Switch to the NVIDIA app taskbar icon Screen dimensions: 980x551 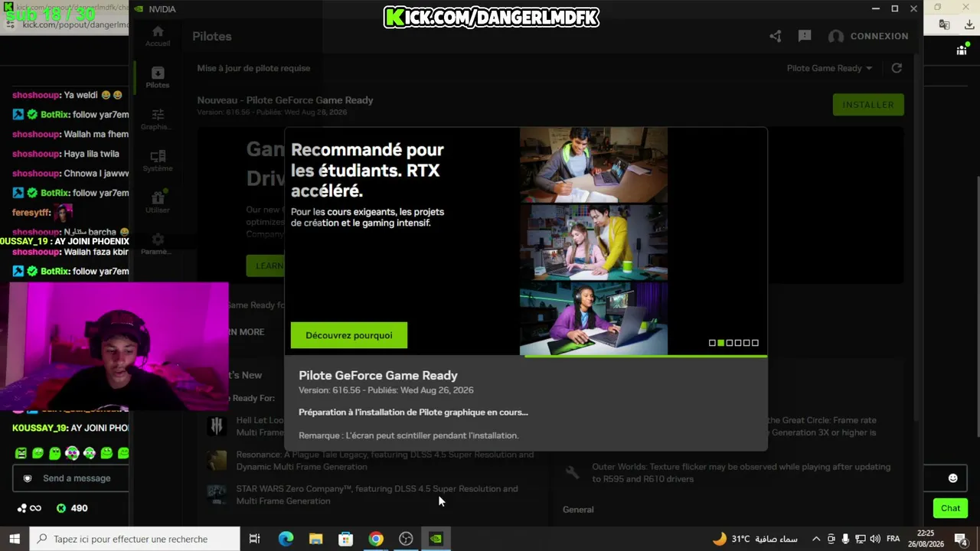point(436,539)
